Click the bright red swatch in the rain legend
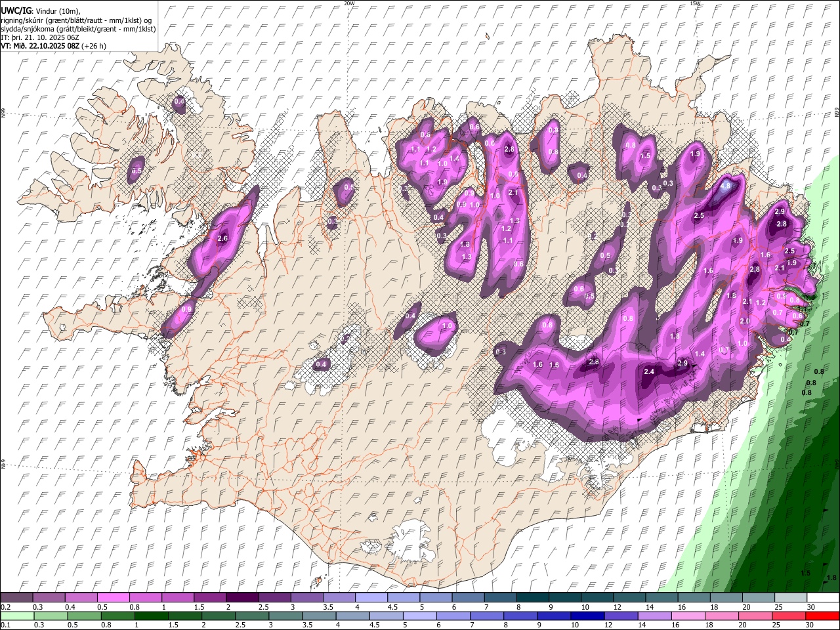 tap(823, 616)
